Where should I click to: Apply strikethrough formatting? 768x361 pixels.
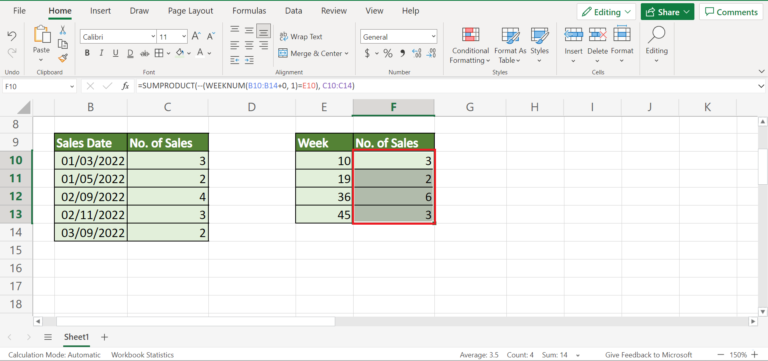click(x=145, y=53)
